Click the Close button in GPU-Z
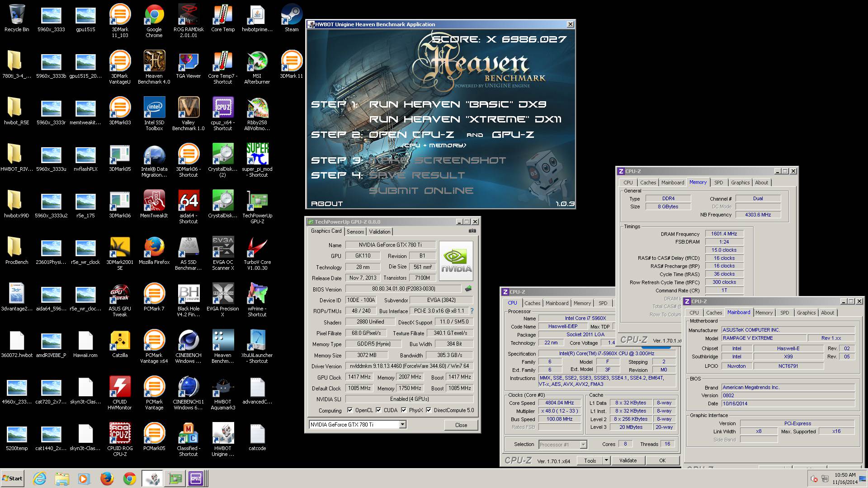 461,425
